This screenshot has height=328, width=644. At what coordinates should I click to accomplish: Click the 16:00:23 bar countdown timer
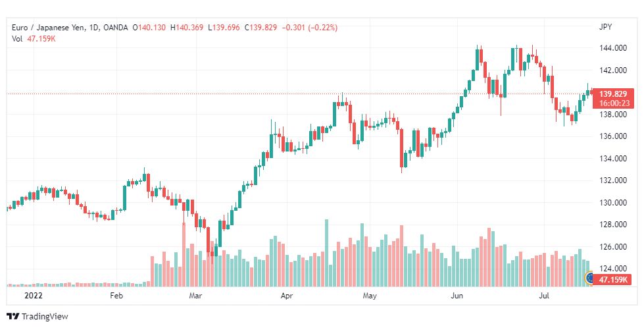613,103
